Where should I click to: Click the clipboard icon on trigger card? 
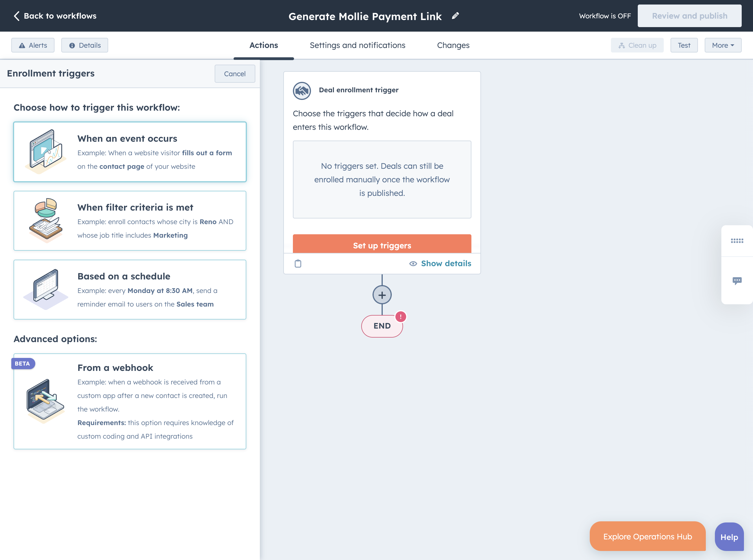(298, 263)
